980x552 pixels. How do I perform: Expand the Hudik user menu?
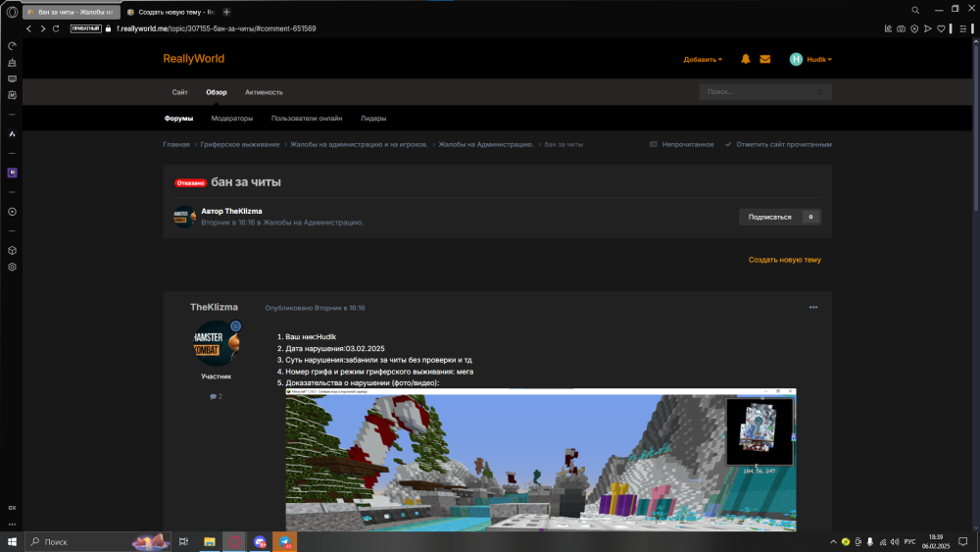tap(818, 60)
